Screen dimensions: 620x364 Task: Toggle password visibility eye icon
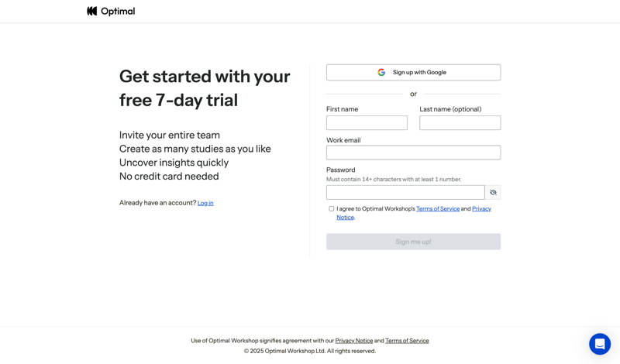pos(493,192)
